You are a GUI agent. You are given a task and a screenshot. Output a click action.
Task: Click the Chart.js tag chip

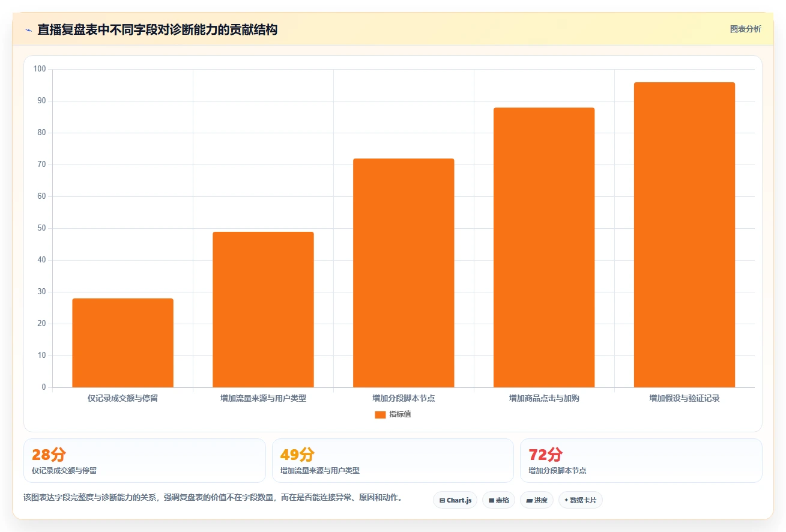click(x=455, y=500)
